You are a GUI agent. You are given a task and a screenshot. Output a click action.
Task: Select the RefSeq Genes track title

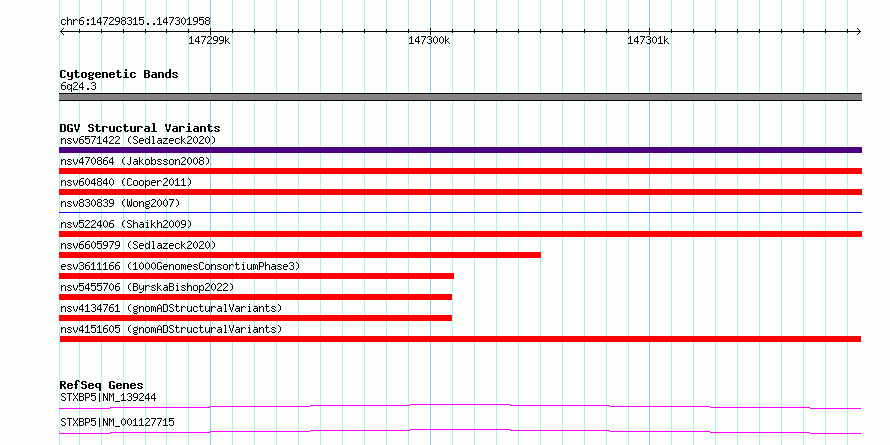(102, 386)
